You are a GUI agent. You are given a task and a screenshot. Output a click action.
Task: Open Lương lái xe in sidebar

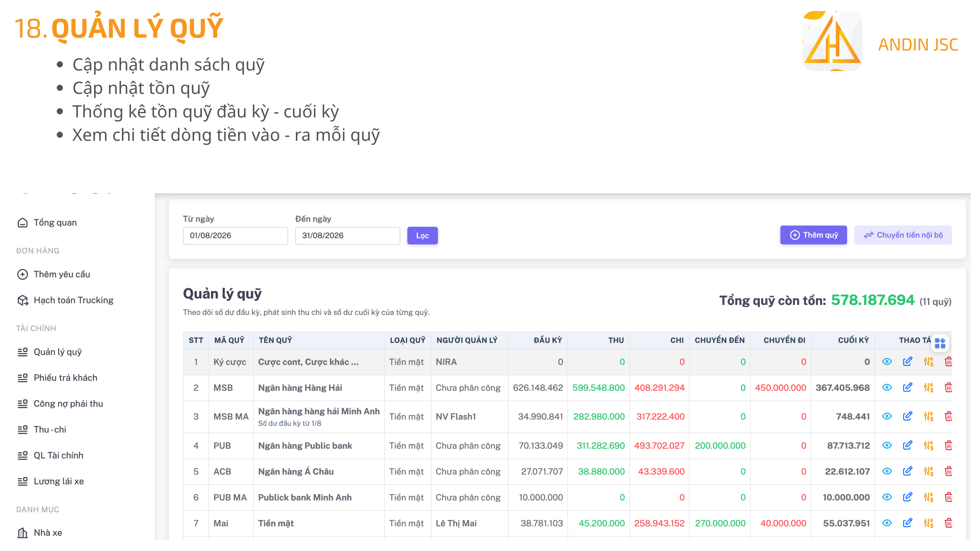(51, 481)
